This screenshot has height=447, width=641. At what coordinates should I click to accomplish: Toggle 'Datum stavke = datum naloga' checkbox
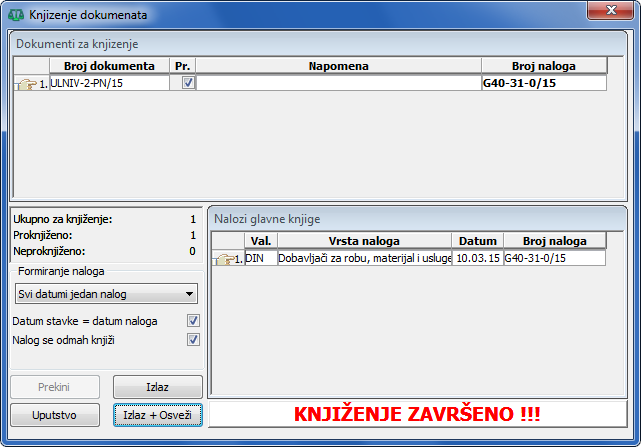(194, 321)
